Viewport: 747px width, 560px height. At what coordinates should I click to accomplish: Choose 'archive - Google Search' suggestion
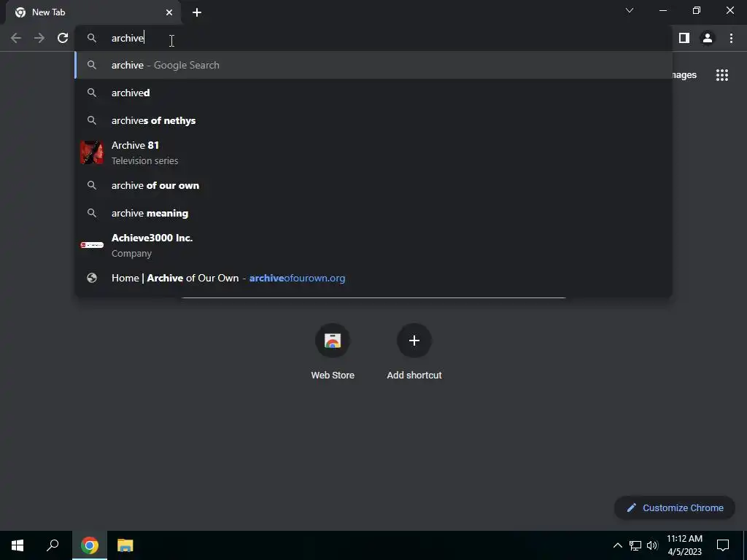374,65
